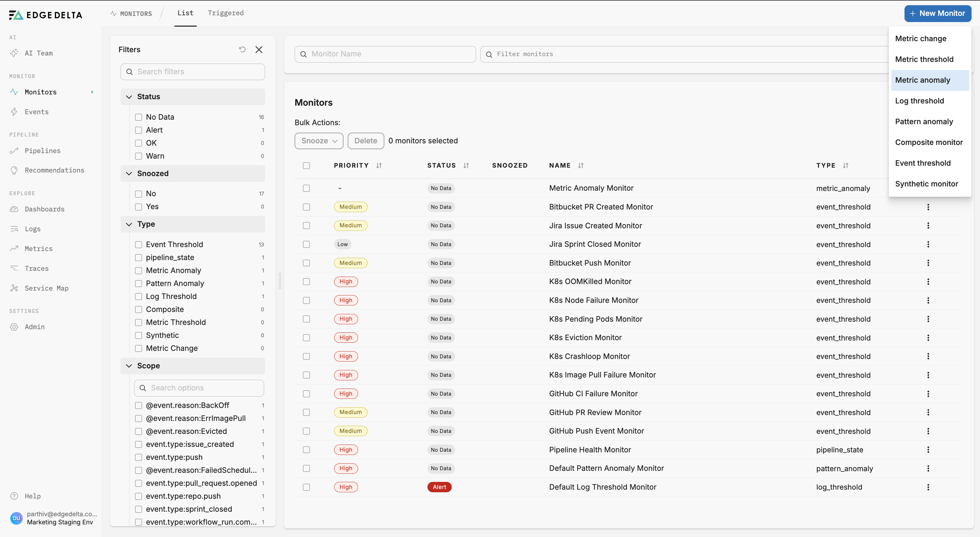This screenshot has width=980, height=537.
Task: Choose Pattern anomaly monitor type
Action: pyautogui.click(x=930, y=121)
